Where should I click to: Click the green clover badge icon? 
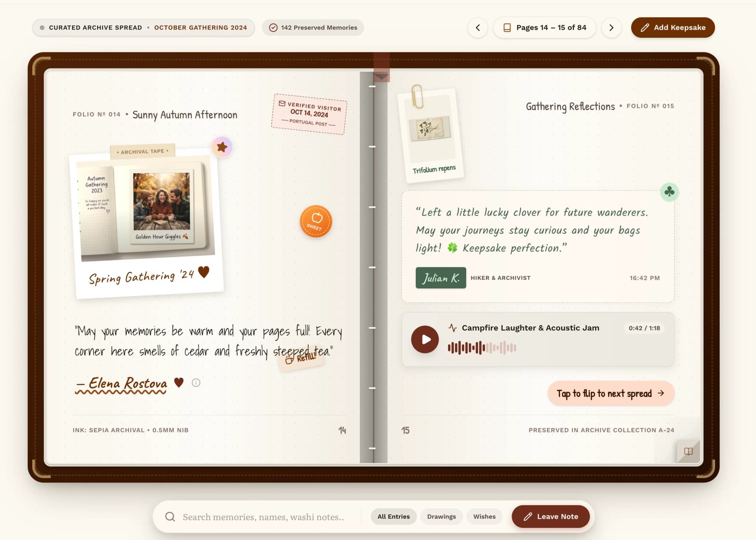click(669, 192)
